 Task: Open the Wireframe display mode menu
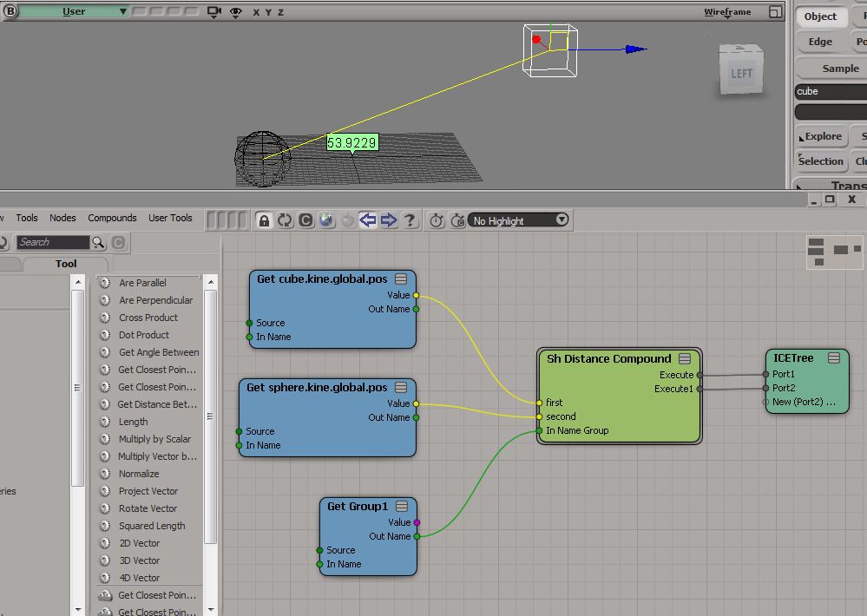point(727,12)
